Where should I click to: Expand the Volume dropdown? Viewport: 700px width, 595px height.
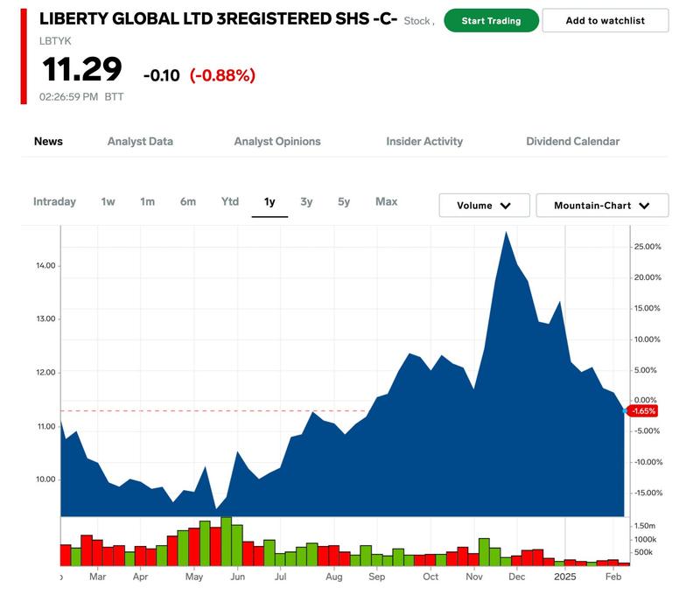pyautogui.click(x=484, y=206)
